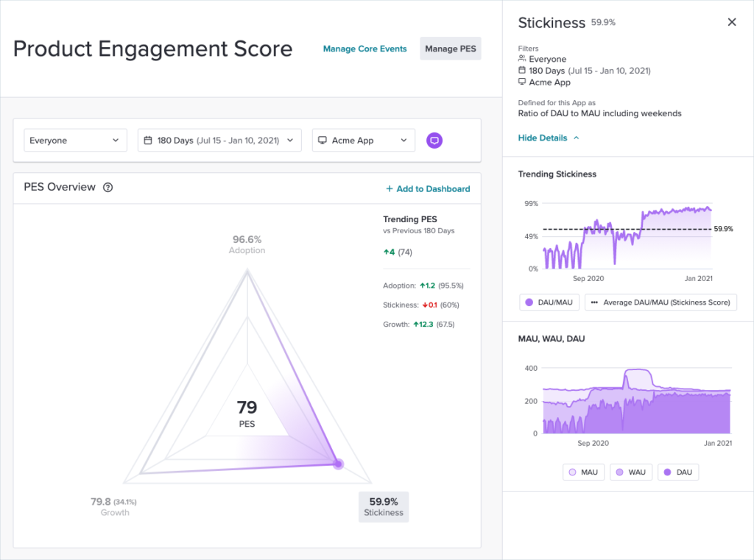Toggle the MAU series in the legend
The width and height of the screenshot is (754, 560).
[x=583, y=472]
